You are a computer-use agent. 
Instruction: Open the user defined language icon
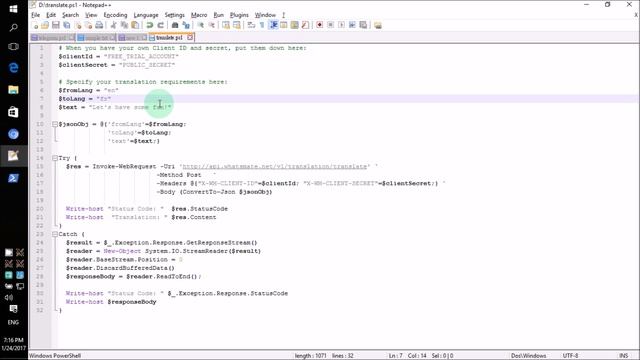click(x=284, y=25)
